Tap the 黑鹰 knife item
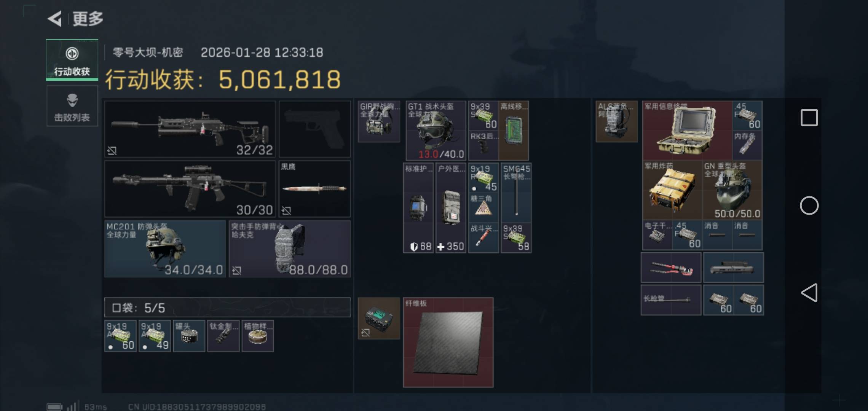The image size is (868, 411). [314, 189]
